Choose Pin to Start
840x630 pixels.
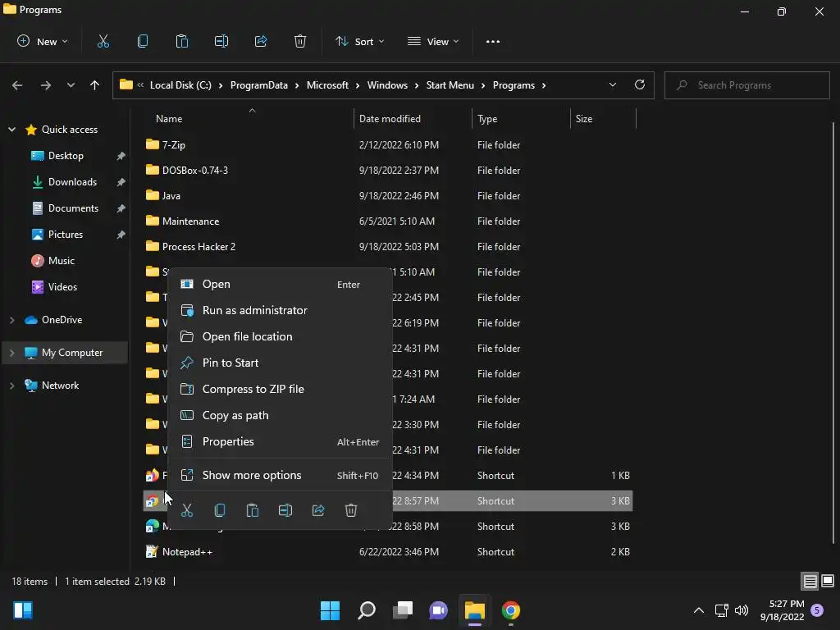coord(281,363)
